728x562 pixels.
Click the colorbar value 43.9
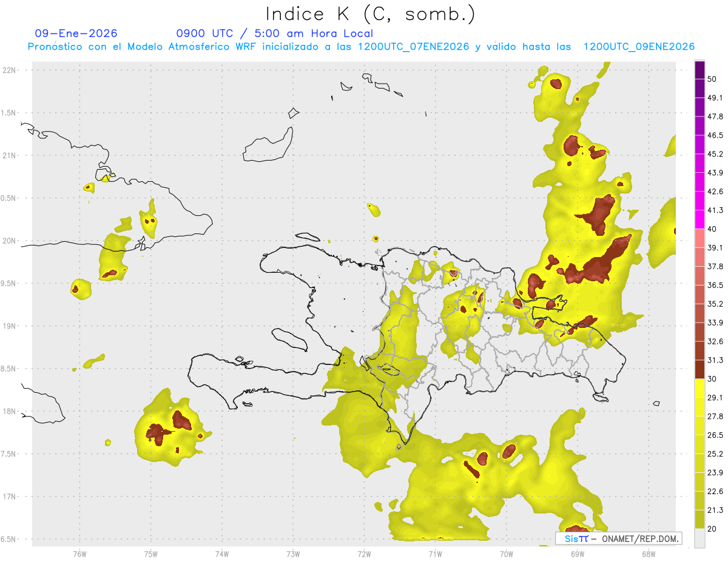coord(715,173)
